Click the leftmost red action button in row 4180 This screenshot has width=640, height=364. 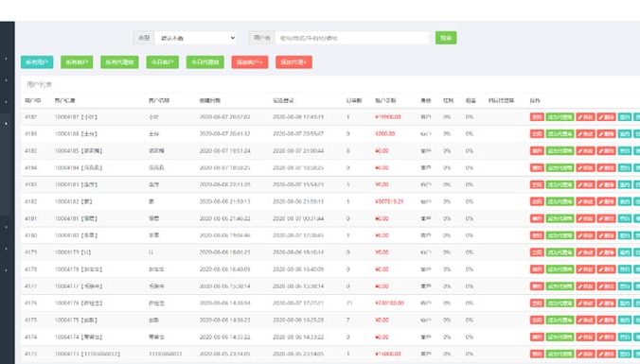coord(537,235)
